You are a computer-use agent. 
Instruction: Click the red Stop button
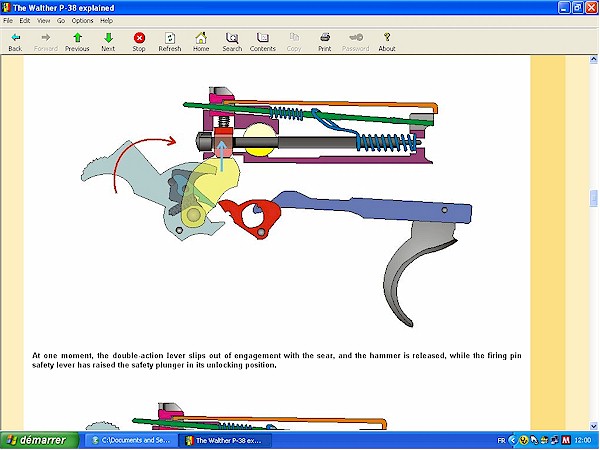139,42
